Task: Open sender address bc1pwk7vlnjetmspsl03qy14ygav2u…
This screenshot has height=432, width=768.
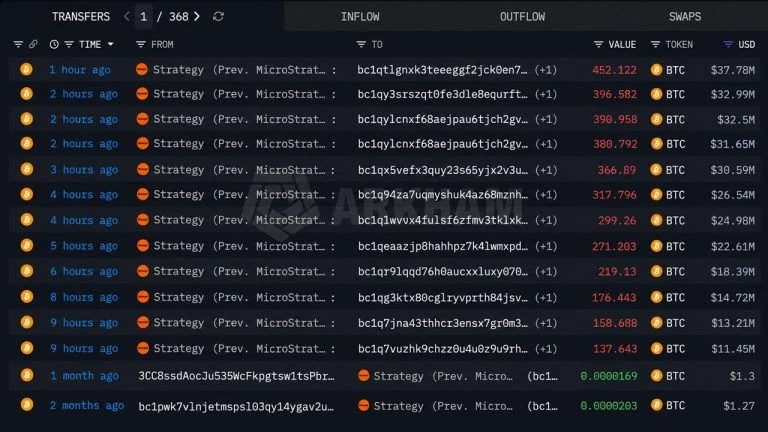Action: click(x=236, y=406)
